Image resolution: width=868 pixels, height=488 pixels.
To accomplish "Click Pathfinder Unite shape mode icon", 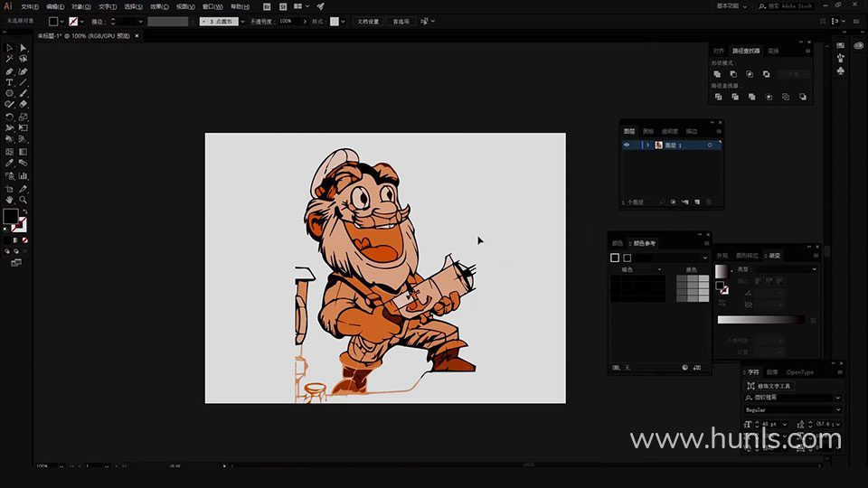I will [717, 74].
